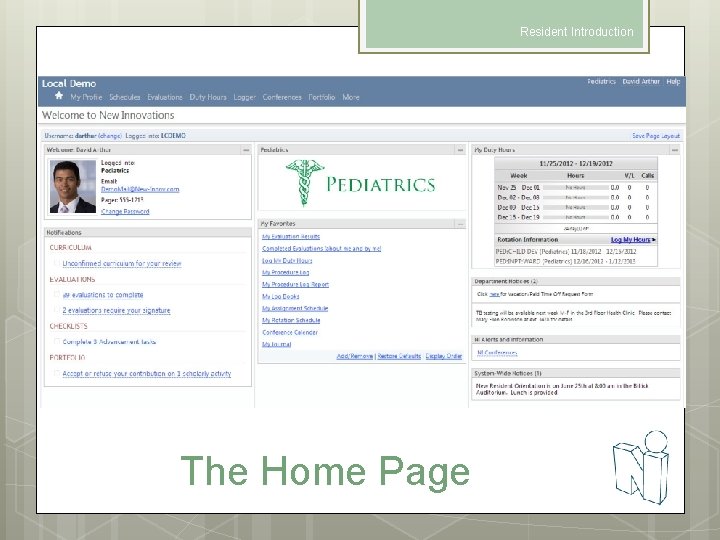Image resolution: width=720 pixels, height=540 pixels.
Task: Check the Complete 3 Advancement tasks checkbox
Action: [57, 342]
